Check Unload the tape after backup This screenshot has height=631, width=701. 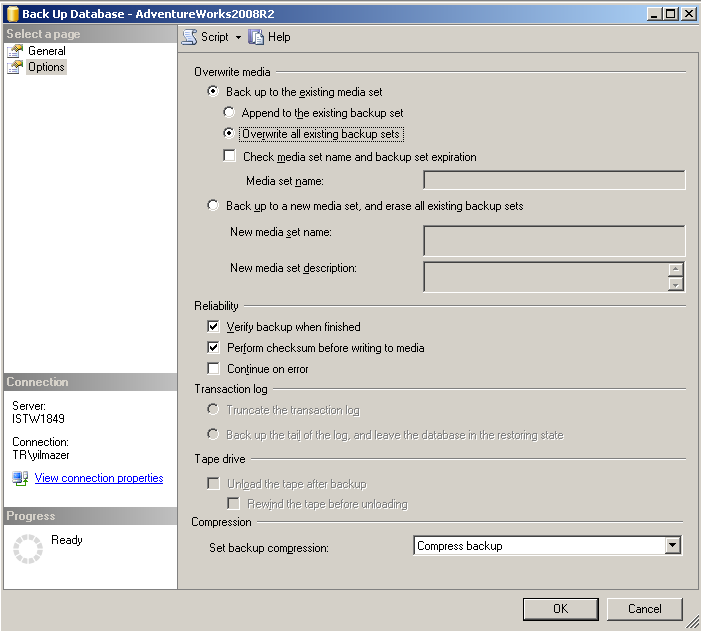click(214, 483)
